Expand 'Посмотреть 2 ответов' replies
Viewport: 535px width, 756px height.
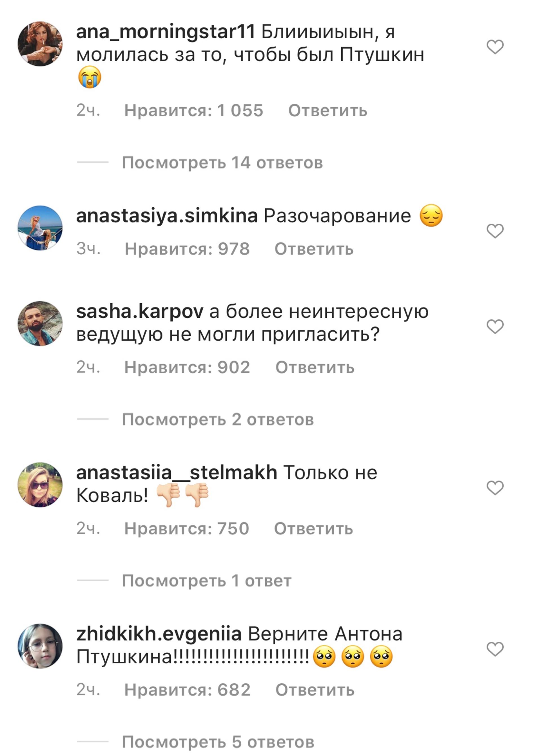click(218, 419)
